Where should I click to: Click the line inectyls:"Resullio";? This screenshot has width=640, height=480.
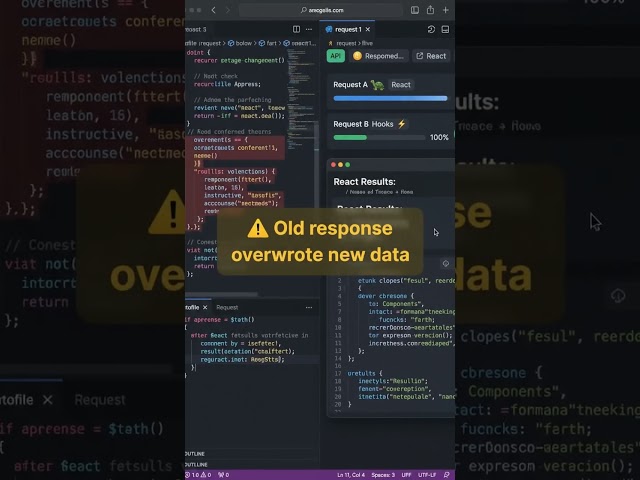click(x=393, y=381)
